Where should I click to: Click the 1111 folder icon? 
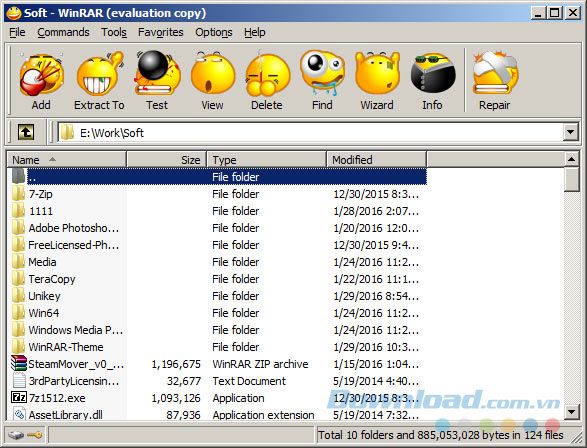click(x=18, y=211)
